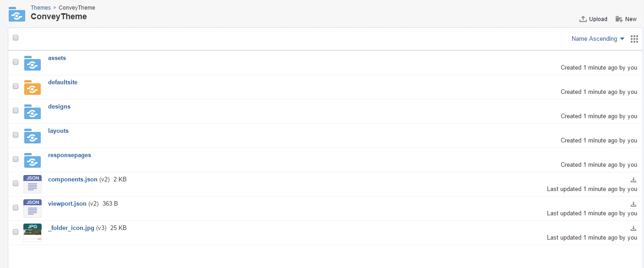Screen dimensions: 644x268
Task: Download the viewport.json file
Action: (633, 204)
